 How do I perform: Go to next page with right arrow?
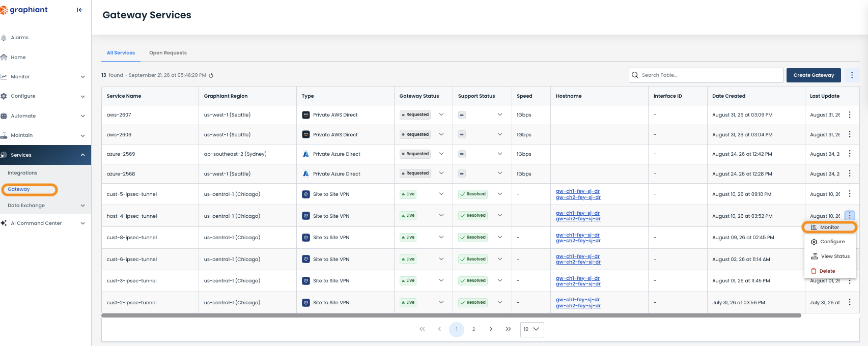(491, 329)
